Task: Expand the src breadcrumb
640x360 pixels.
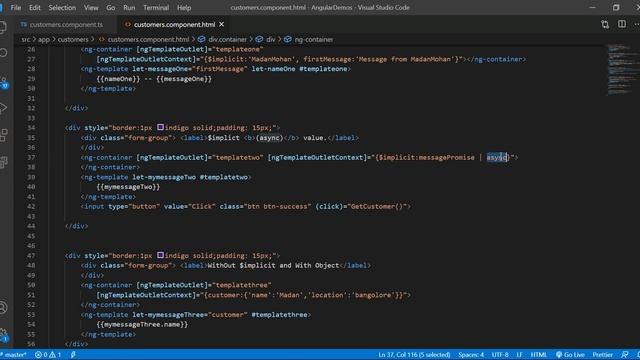Action: click(x=26, y=40)
